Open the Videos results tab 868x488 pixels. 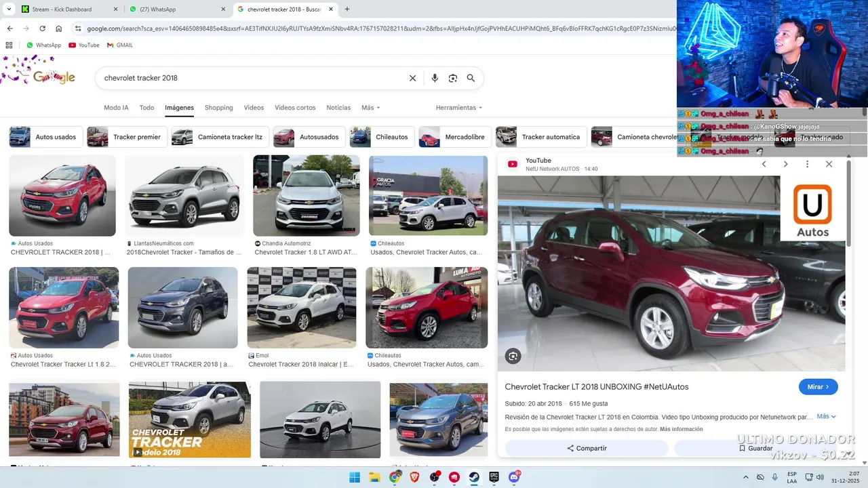tap(254, 108)
